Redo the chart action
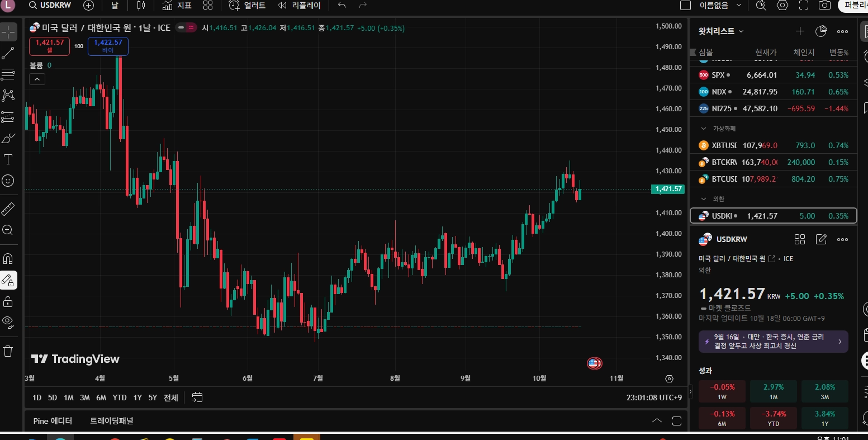This screenshot has width=868, height=440. (x=363, y=5)
